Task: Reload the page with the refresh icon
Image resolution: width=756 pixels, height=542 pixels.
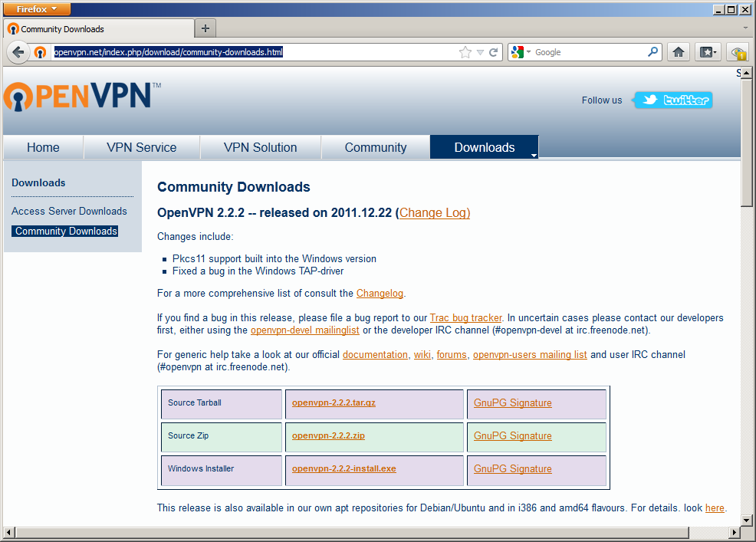Action: pyautogui.click(x=493, y=52)
